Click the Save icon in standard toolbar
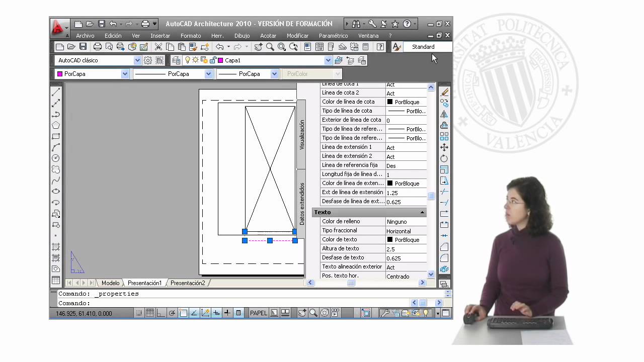644x362 pixels. pyautogui.click(x=83, y=47)
